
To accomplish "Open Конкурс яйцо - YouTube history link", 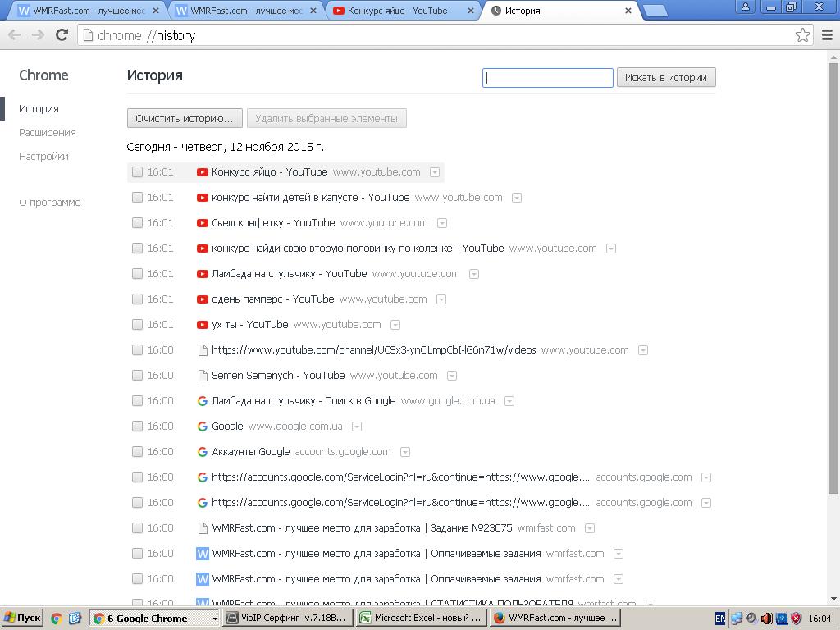I will (269, 172).
